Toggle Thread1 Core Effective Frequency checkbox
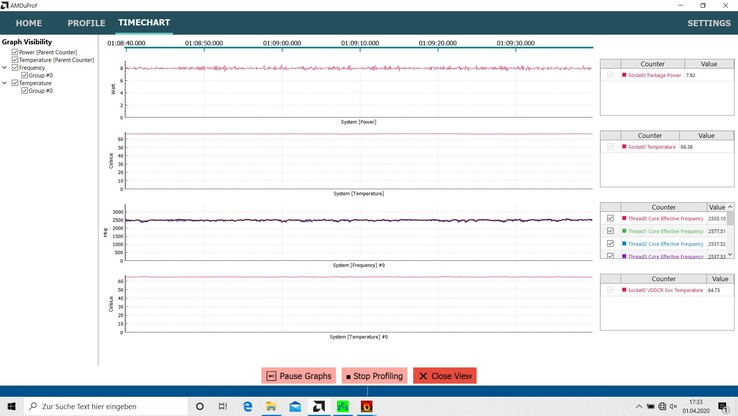The height and width of the screenshot is (416, 738). pos(610,231)
